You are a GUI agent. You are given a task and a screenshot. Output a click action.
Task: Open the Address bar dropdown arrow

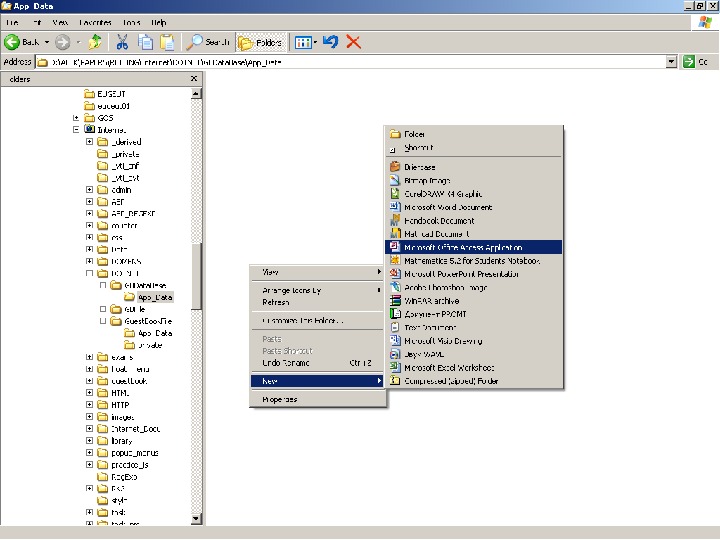672,62
